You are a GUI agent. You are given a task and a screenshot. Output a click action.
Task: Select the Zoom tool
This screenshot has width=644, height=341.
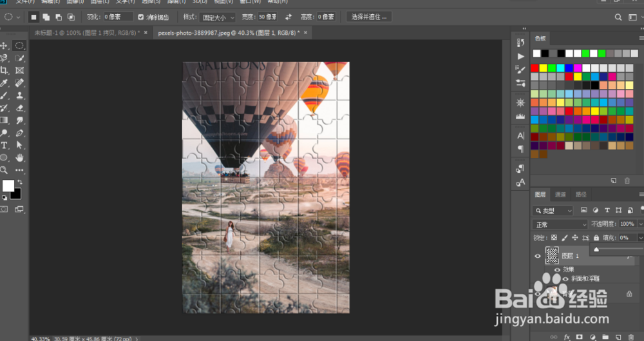tap(4, 170)
